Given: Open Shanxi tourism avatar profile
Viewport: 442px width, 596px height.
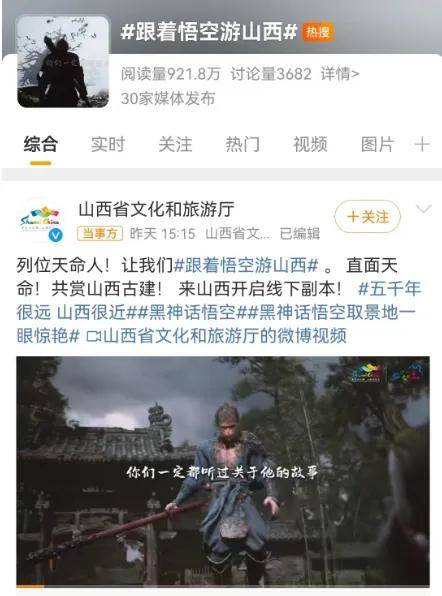Looking at the screenshot, I should click(x=40, y=222).
